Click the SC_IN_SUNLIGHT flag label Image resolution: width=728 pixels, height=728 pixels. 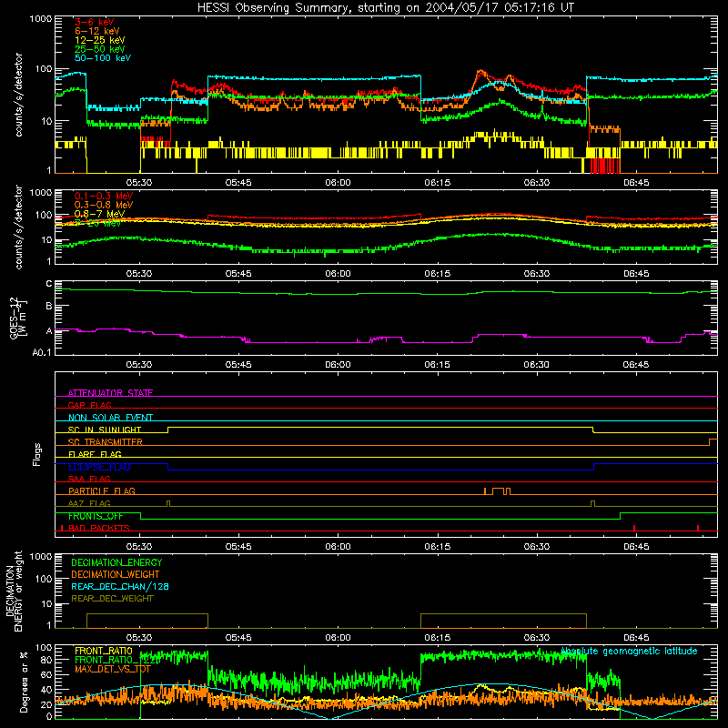pos(105,430)
